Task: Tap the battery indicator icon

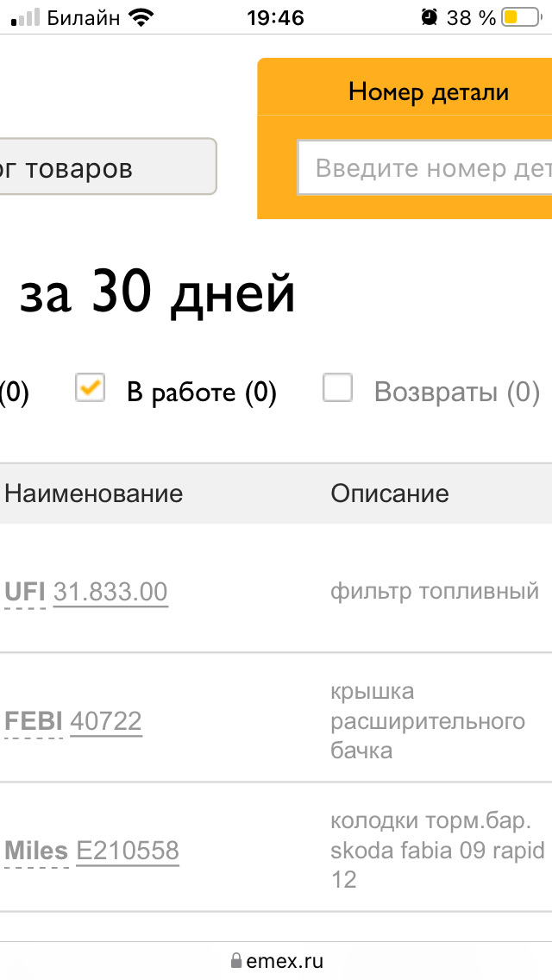Action: 521,17
